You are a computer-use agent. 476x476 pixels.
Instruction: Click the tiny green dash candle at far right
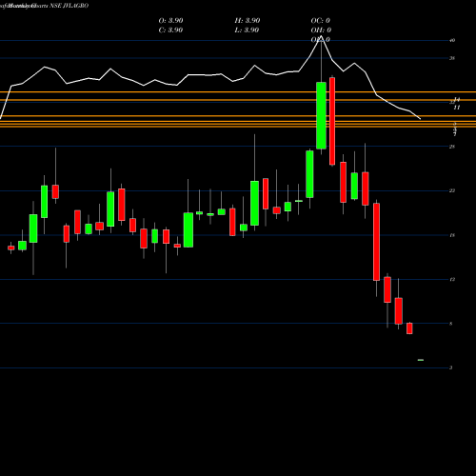tap(421, 360)
